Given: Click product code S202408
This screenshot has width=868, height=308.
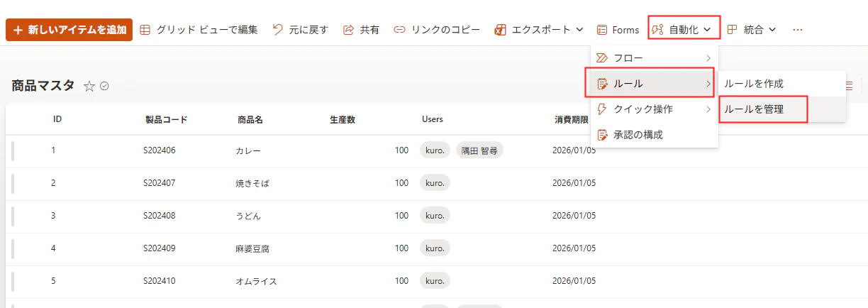Looking at the screenshot, I should click(x=160, y=216).
